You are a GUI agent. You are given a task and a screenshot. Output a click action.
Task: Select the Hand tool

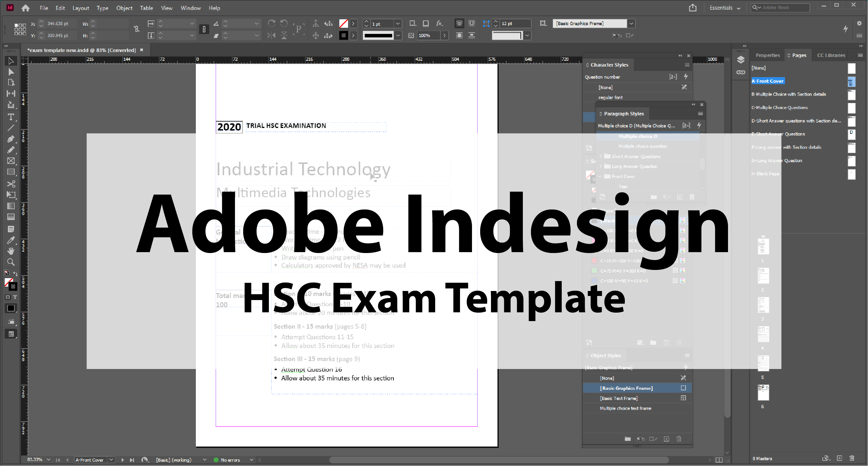pyautogui.click(x=11, y=251)
